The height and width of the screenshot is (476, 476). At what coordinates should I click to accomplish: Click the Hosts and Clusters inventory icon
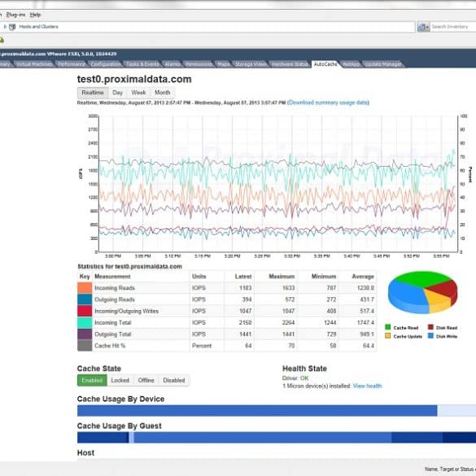pos(12,27)
